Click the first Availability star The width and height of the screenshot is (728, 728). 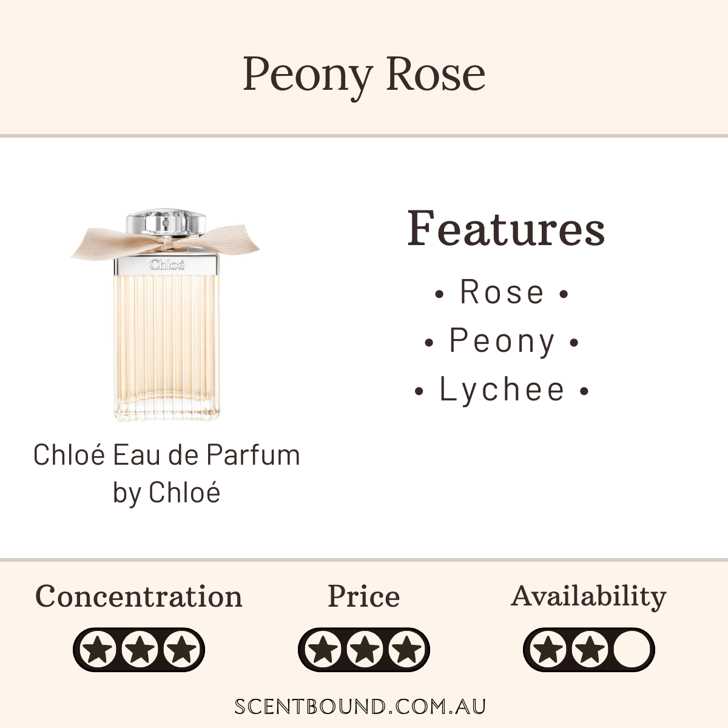[x=549, y=650]
